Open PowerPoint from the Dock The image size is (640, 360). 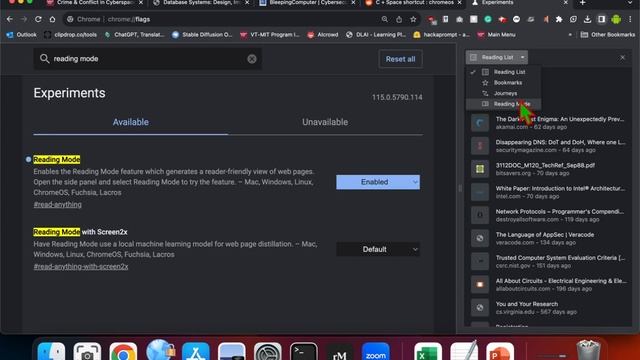(500, 351)
